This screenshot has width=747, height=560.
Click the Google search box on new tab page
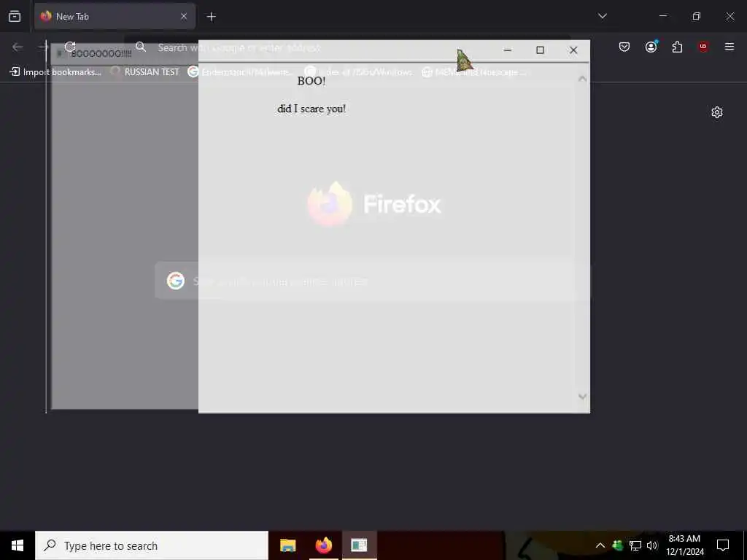tap(371, 281)
